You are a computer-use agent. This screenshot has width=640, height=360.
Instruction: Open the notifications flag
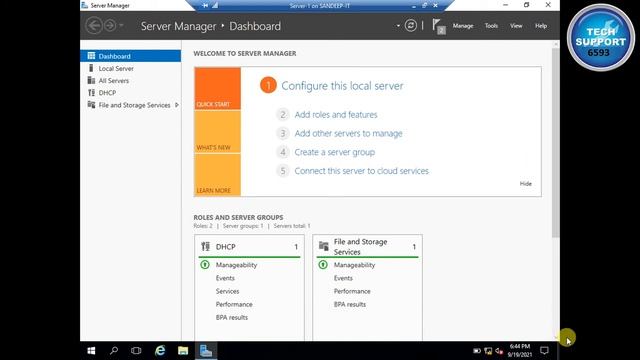click(x=438, y=26)
